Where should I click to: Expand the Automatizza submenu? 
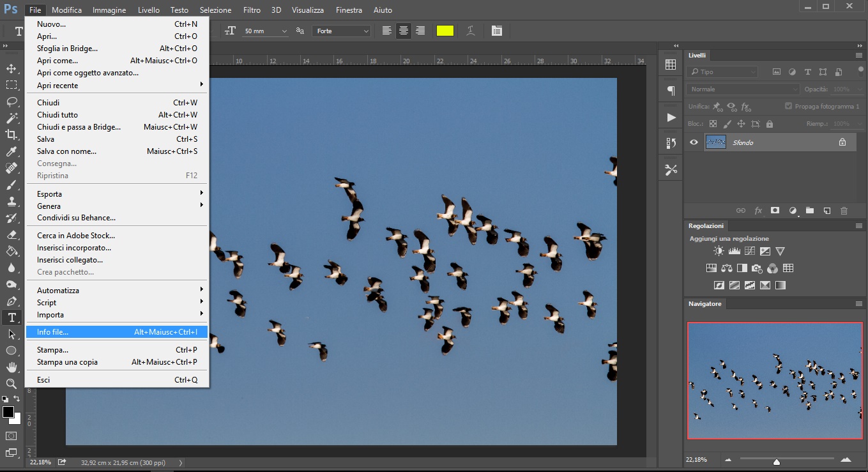116,290
